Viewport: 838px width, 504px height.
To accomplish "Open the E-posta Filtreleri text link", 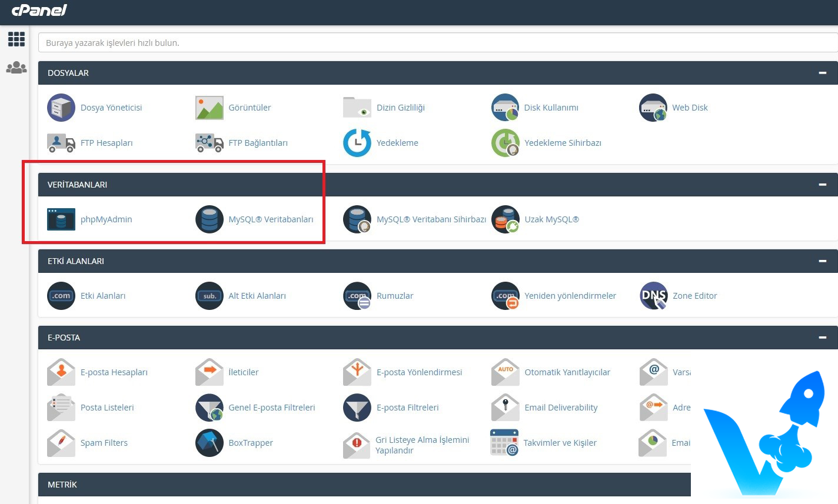I will pyautogui.click(x=408, y=408).
